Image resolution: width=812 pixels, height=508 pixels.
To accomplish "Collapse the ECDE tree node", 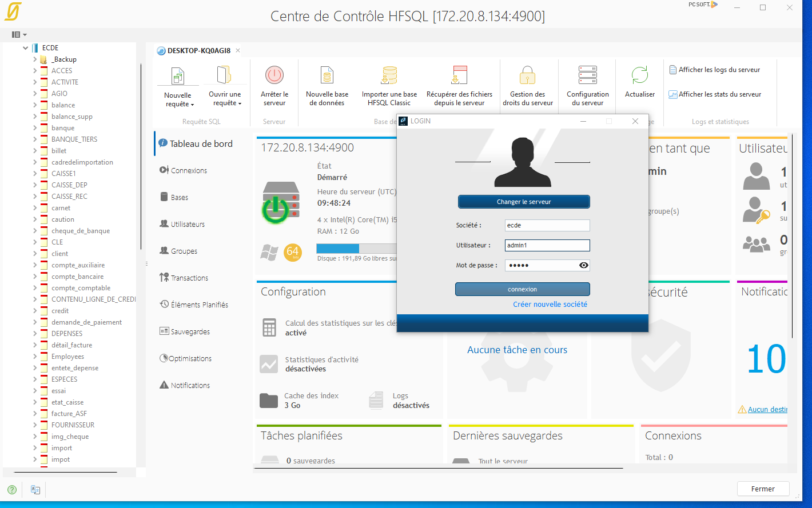I will point(26,48).
